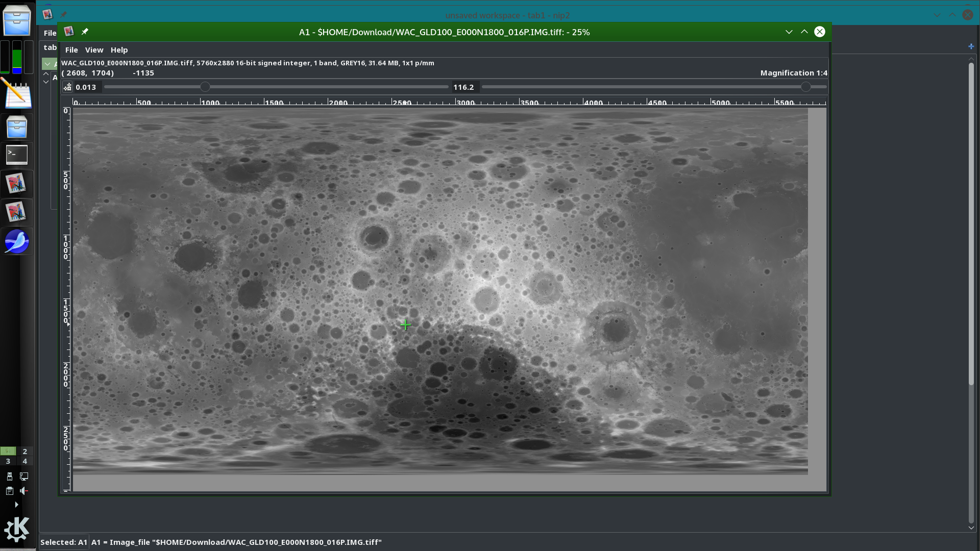The height and width of the screenshot is (551, 980).
Task: Launch the notepad with pencil application
Action: (x=17, y=93)
